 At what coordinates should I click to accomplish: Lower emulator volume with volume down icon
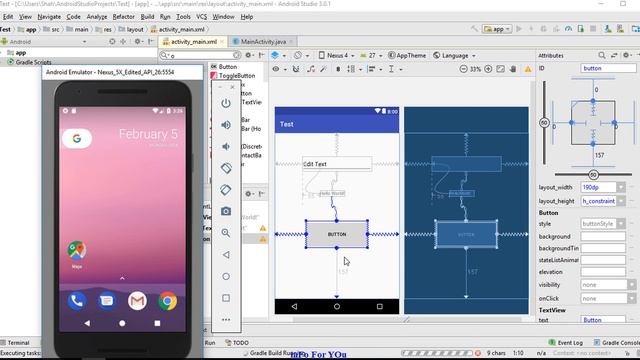226,147
